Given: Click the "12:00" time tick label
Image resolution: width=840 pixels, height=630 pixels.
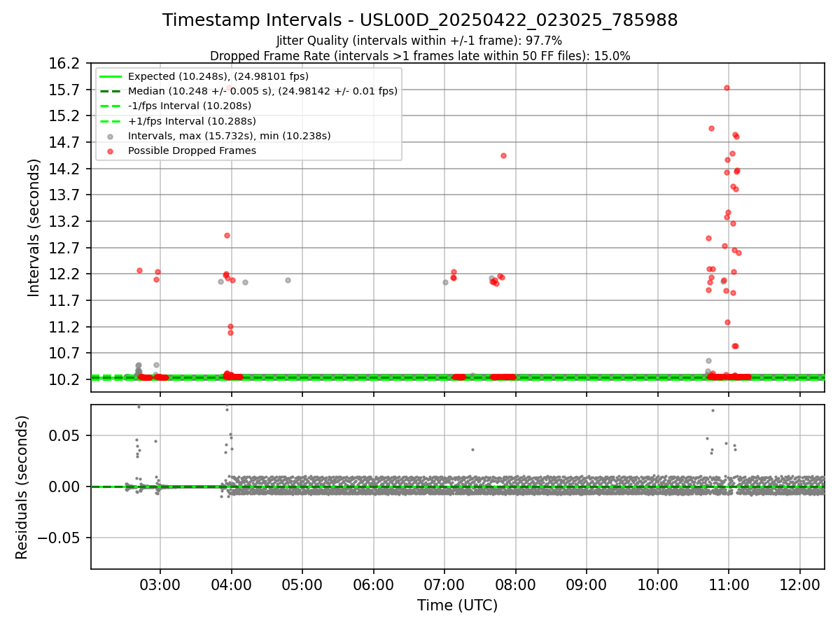Looking at the screenshot, I should pyautogui.click(x=800, y=584).
